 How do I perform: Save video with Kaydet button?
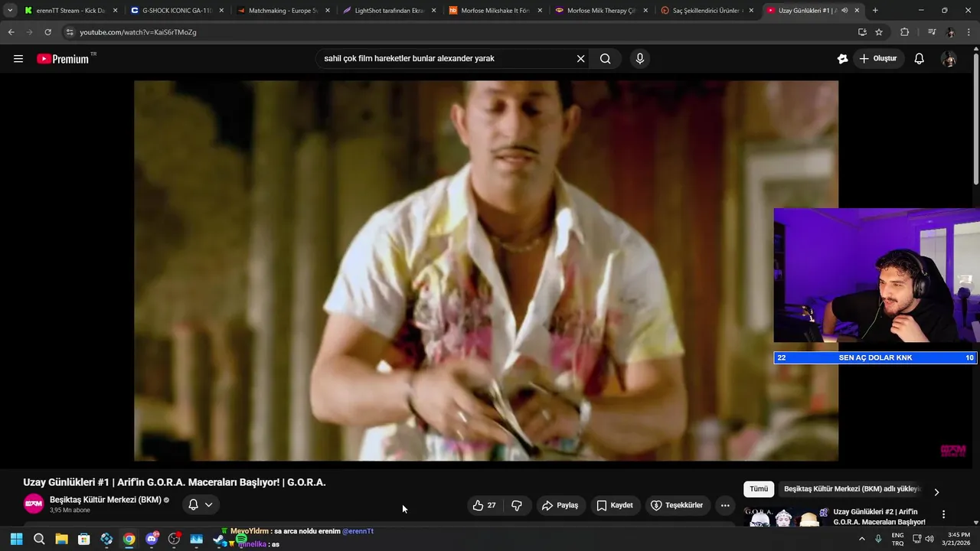(615, 505)
